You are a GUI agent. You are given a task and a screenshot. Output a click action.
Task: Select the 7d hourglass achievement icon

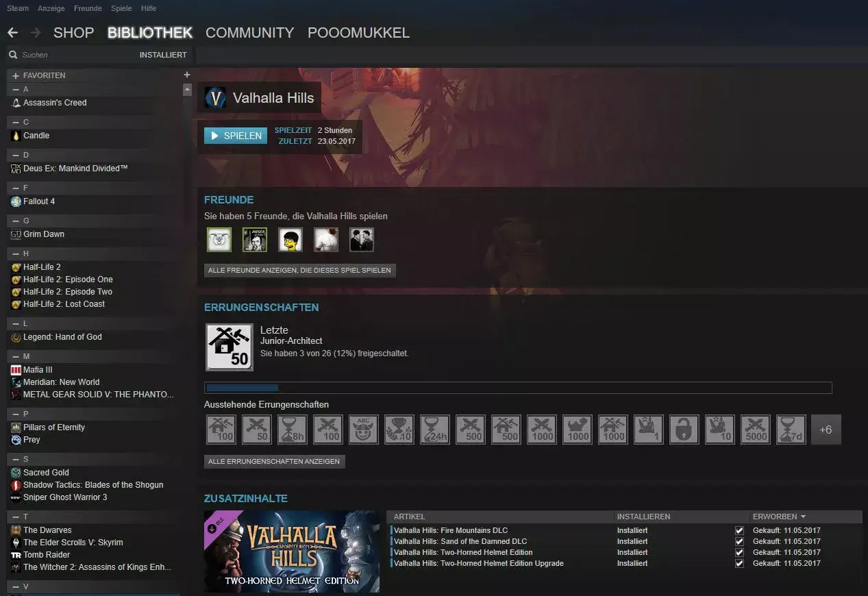pos(791,430)
